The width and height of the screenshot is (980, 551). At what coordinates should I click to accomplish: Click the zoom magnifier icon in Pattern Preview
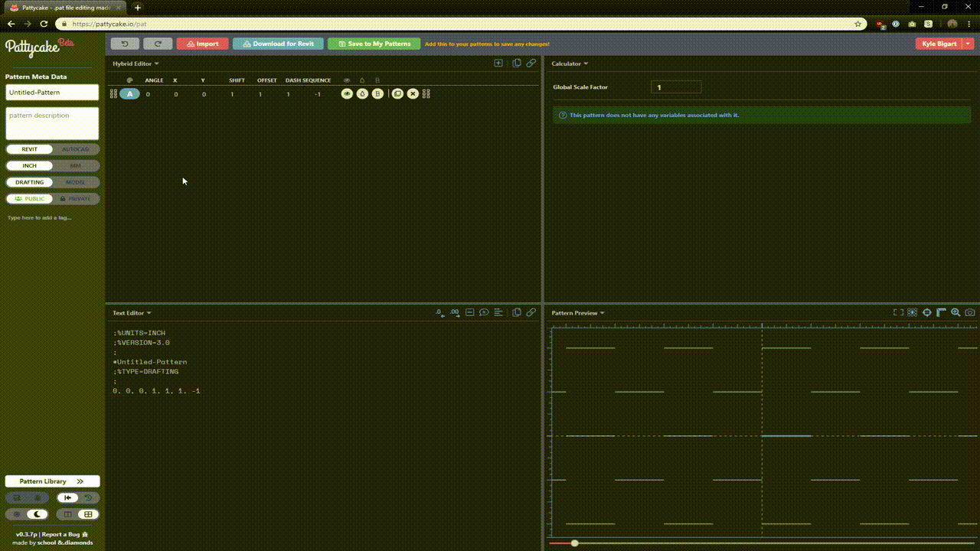tap(955, 312)
